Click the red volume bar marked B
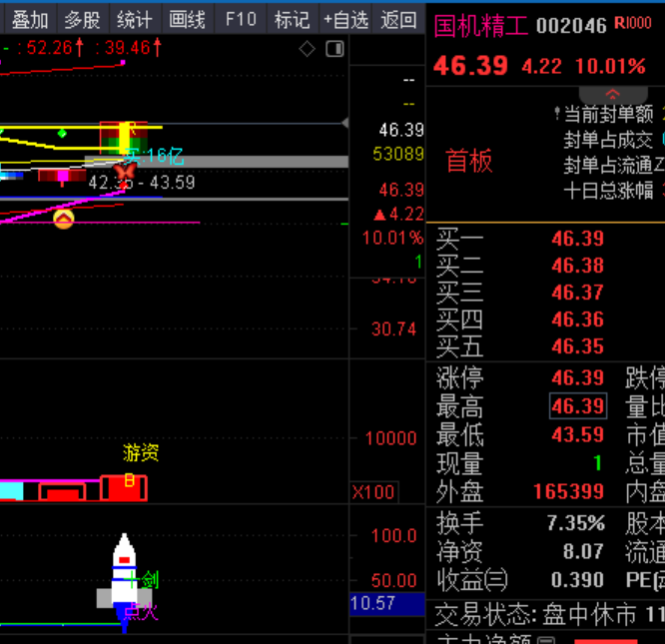665x644 pixels. click(x=124, y=488)
